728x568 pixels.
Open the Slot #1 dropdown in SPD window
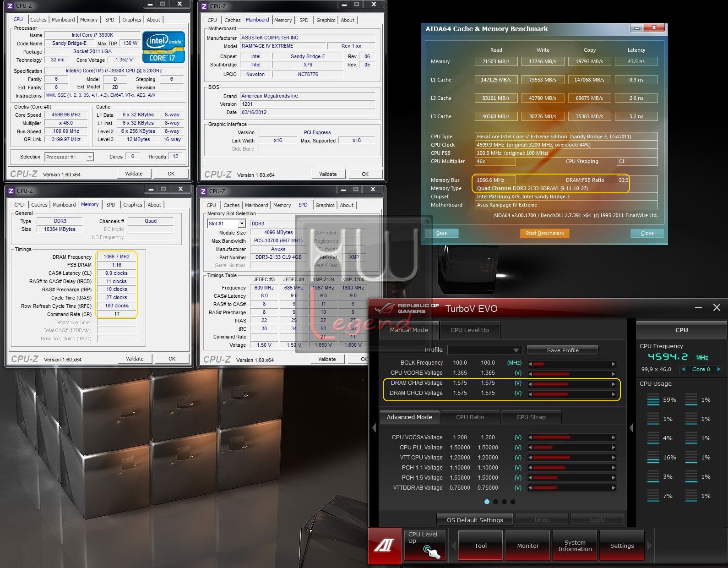[x=227, y=224]
